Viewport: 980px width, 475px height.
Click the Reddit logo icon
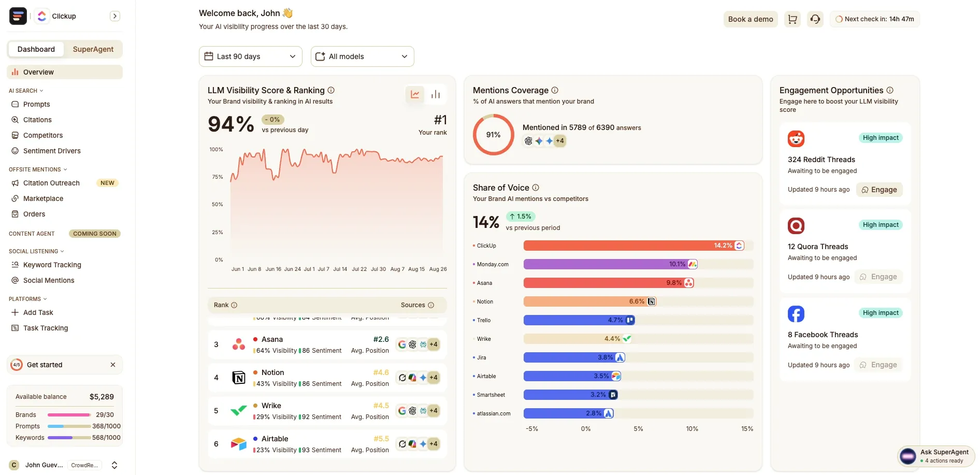click(x=796, y=139)
